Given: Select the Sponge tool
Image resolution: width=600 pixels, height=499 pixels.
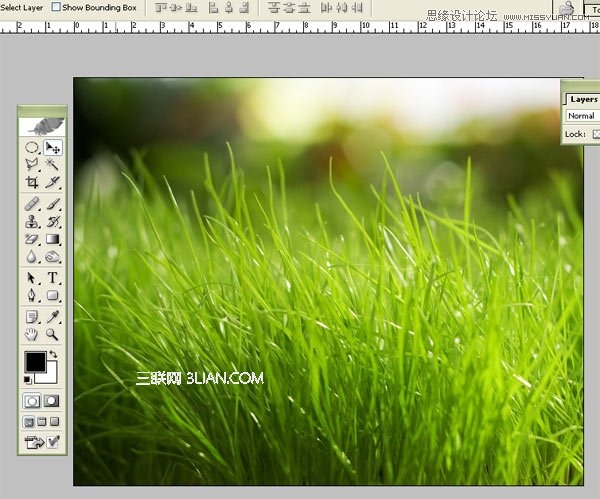Looking at the screenshot, I should click(53, 257).
